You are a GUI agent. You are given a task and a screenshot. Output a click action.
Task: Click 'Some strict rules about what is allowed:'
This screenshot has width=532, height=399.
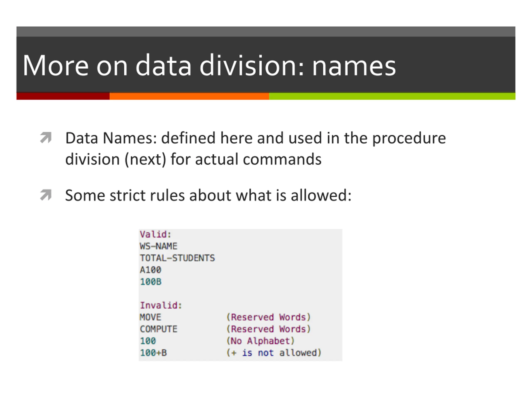208,195
